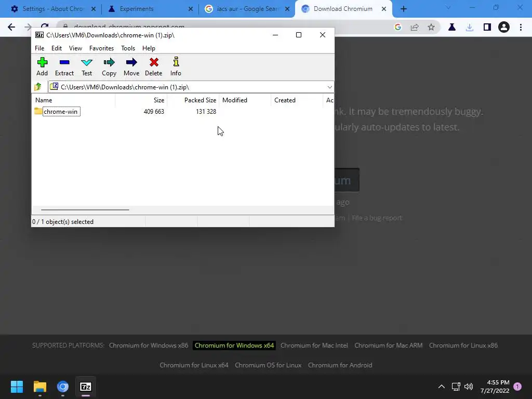The image size is (532, 399).
Task: Open the Chrome Experiments flask icon
Action: 452,27
